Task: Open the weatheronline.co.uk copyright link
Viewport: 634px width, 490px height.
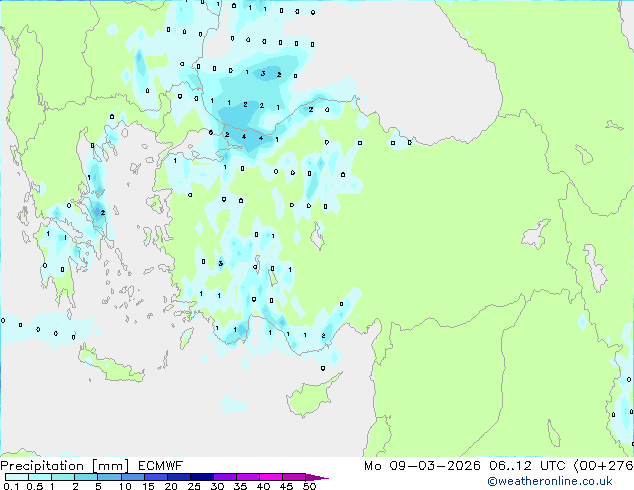Action: (x=550, y=481)
